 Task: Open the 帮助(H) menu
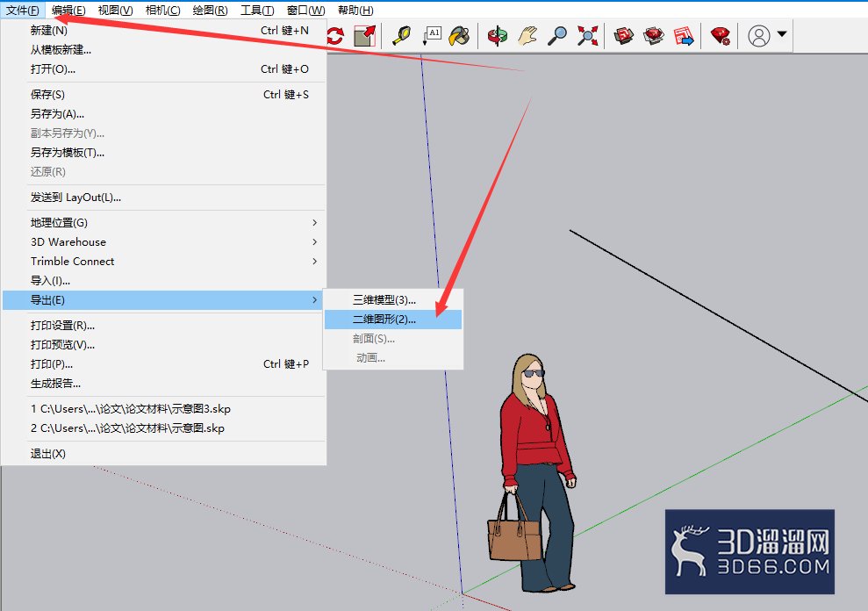[355, 11]
